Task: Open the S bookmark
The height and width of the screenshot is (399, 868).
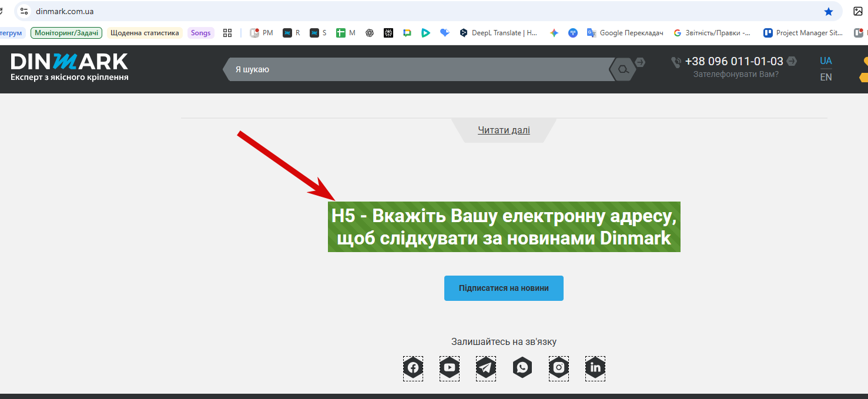Action: tap(319, 33)
